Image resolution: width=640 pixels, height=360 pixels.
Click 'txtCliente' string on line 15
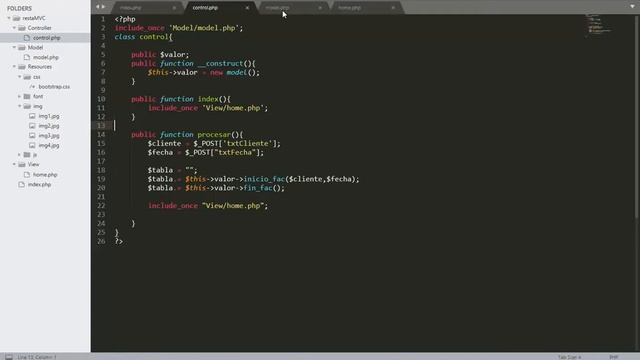(x=247, y=143)
